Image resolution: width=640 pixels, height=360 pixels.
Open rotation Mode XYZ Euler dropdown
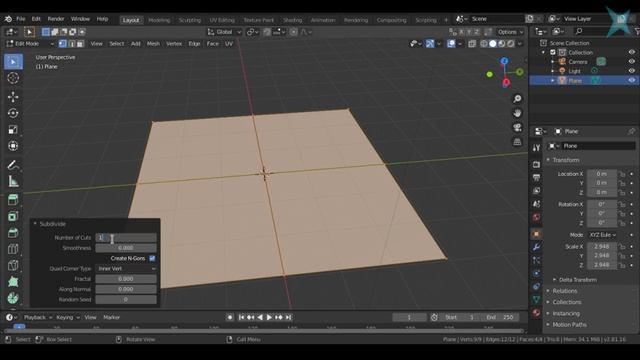tap(602, 235)
